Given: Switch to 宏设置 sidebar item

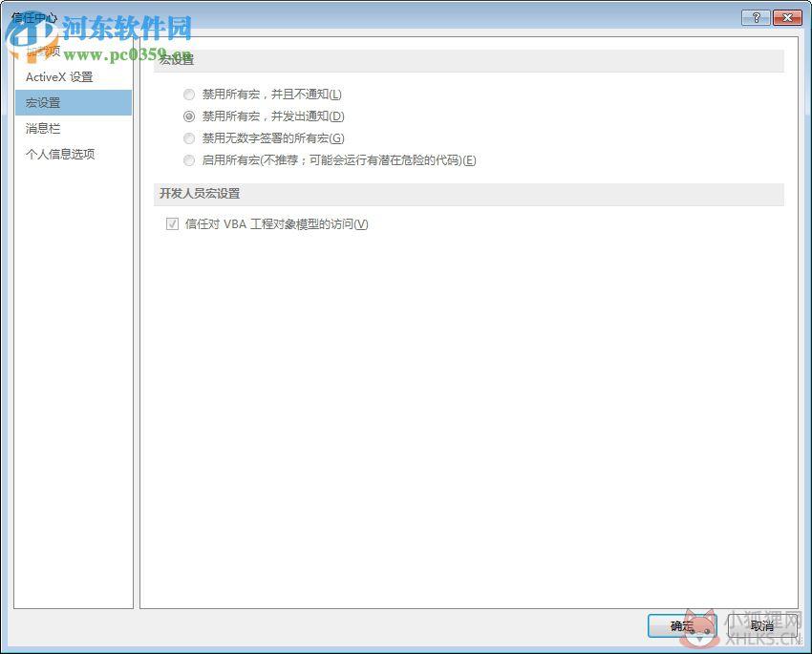Looking at the screenshot, I should pos(74,102).
